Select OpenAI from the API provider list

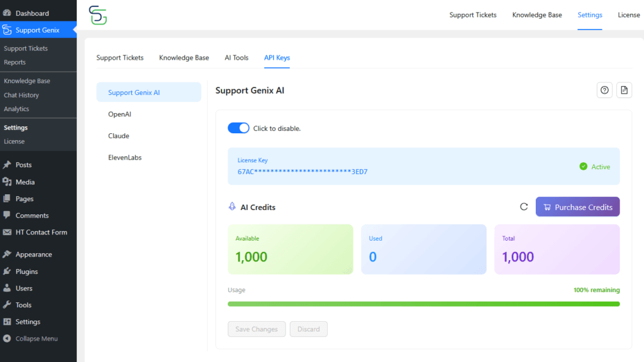tap(119, 114)
